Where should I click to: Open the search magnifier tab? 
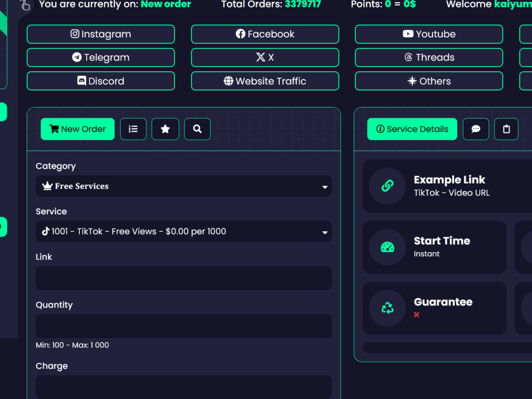coord(197,129)
